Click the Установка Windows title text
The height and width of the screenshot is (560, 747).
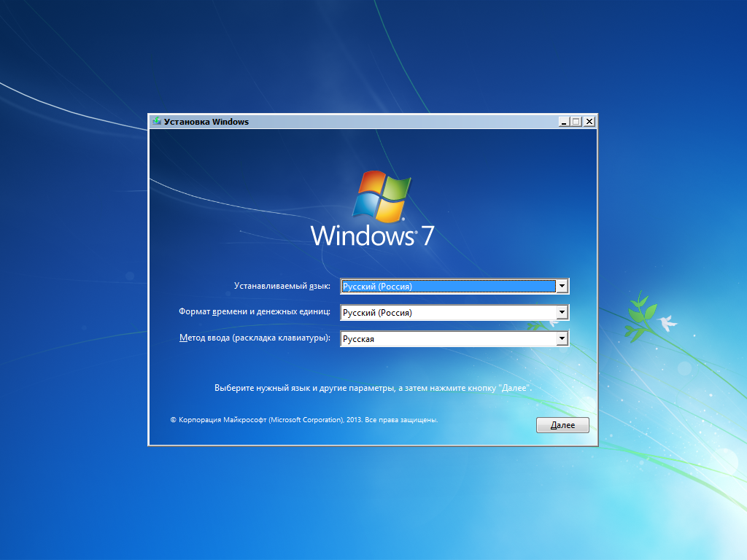pyautogui.click(x=206, y=122)
